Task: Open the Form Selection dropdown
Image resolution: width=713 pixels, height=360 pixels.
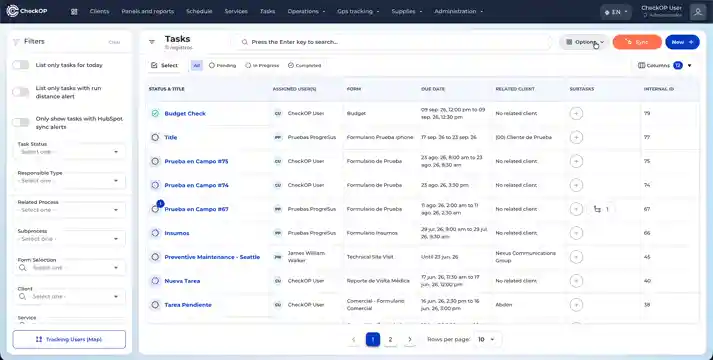Action: (70, 268)
